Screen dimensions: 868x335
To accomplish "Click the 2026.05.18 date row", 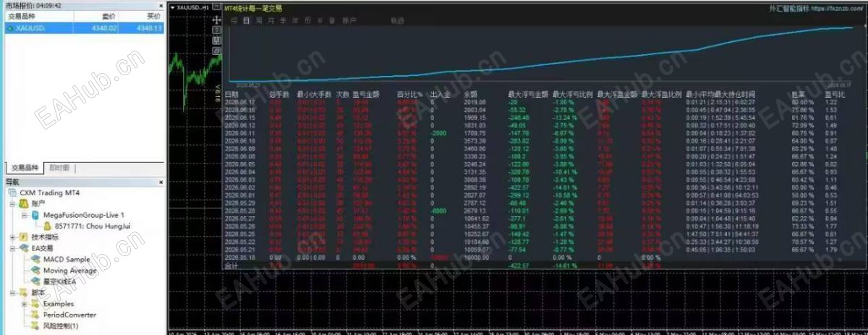I will click(x=239, y=256).
